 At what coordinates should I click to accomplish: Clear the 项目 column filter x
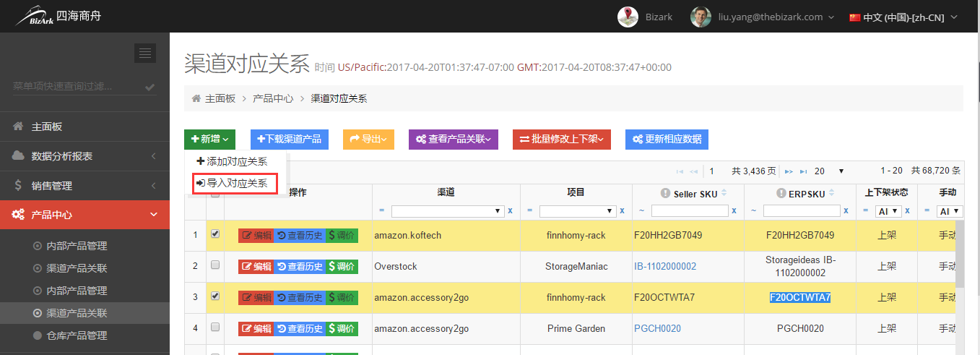(622, 211)
